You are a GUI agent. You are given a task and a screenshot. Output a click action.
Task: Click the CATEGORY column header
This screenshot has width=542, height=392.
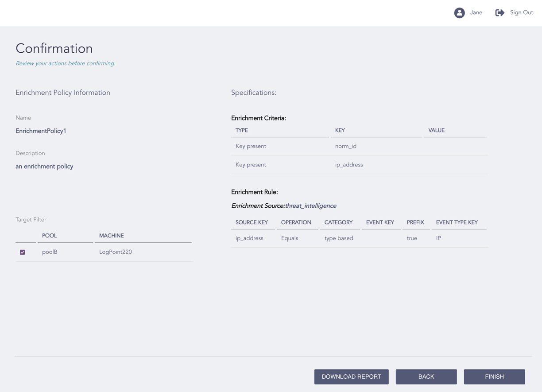tap(338, 222)
